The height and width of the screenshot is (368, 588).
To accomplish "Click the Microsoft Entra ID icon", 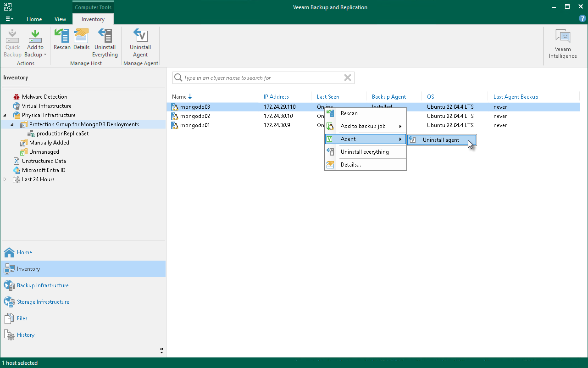I will click(17, 170).
